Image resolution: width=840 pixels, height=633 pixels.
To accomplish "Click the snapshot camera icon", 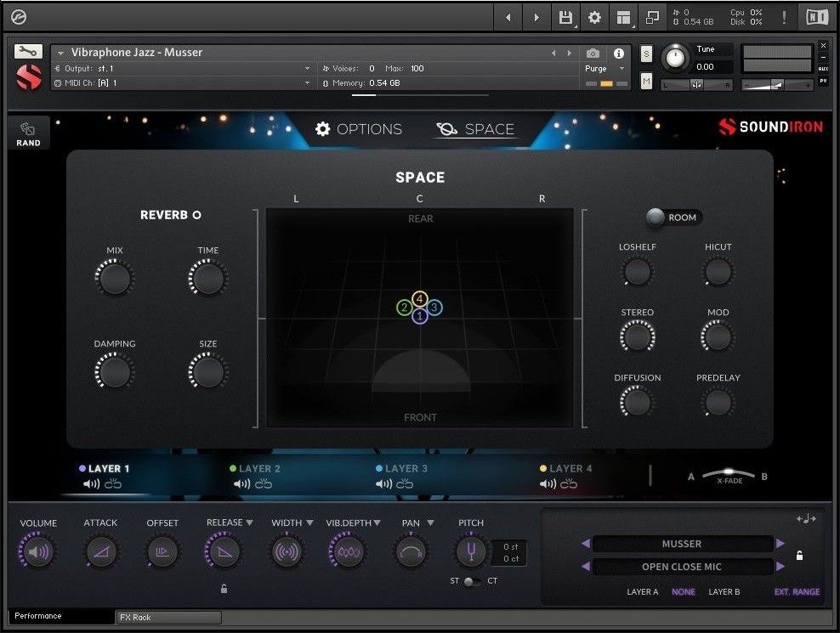I will click(593, 53).
